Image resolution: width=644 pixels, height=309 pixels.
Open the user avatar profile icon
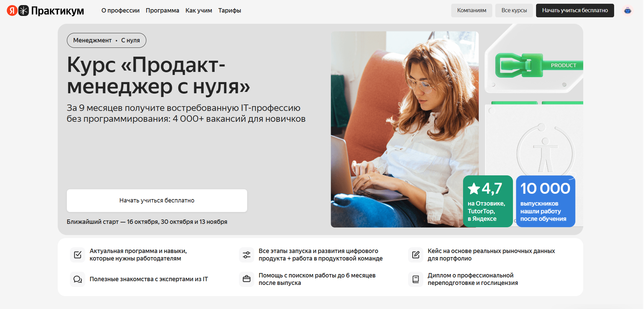click(627, 11)
